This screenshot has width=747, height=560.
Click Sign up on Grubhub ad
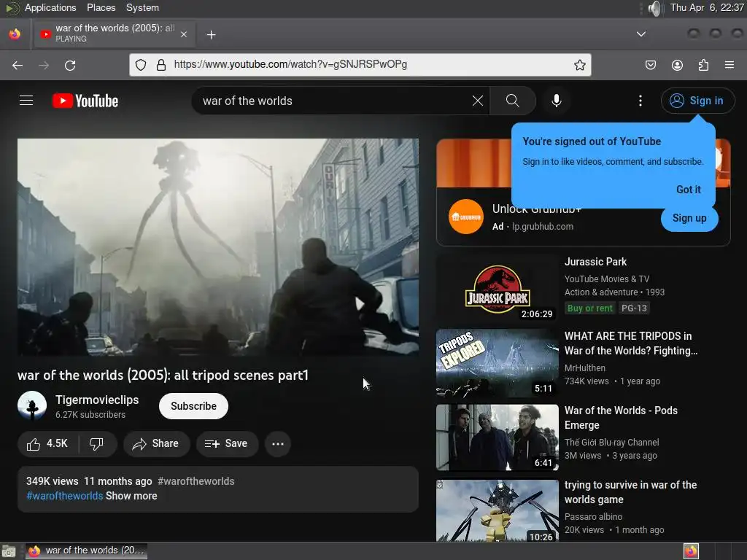click(x=689, y=218)
